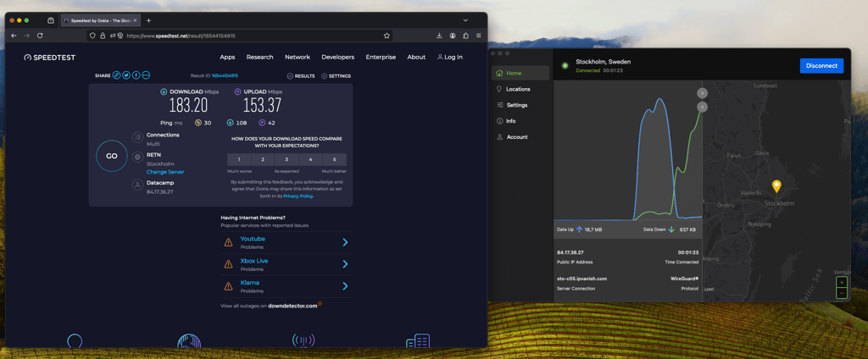868x359 pixels.
Task: Open the browser downloads icon
Action: [x=439, y=36]
